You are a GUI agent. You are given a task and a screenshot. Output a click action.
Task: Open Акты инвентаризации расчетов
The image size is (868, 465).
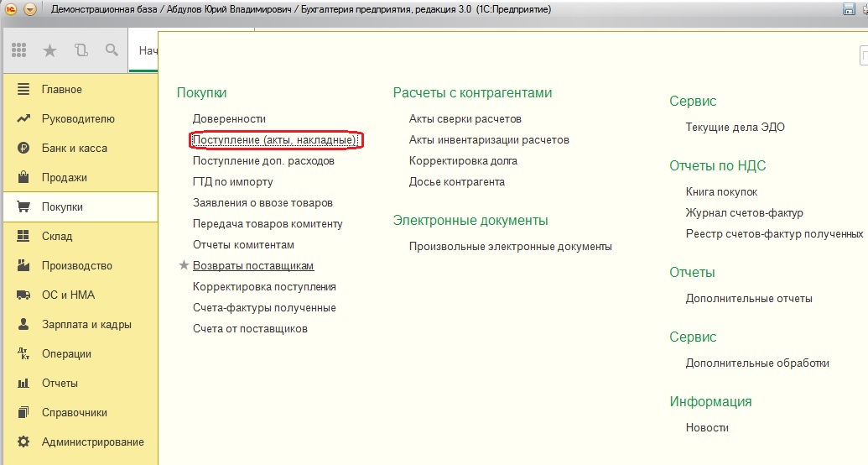(x=490, y=139)
